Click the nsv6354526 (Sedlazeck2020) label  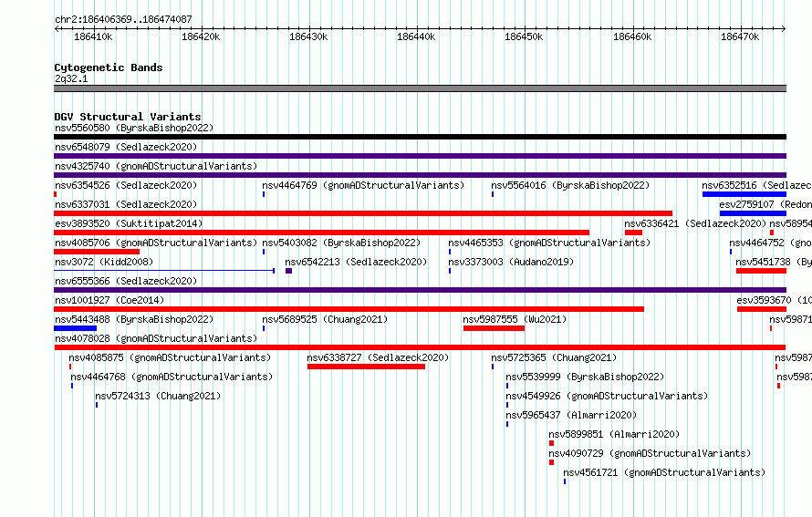point(126,185)
